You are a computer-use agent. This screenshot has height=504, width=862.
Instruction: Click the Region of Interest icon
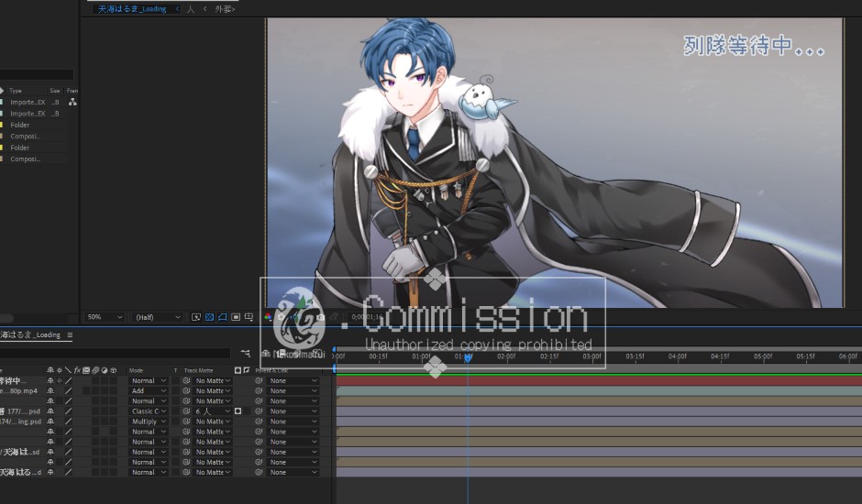coord(236,317)
